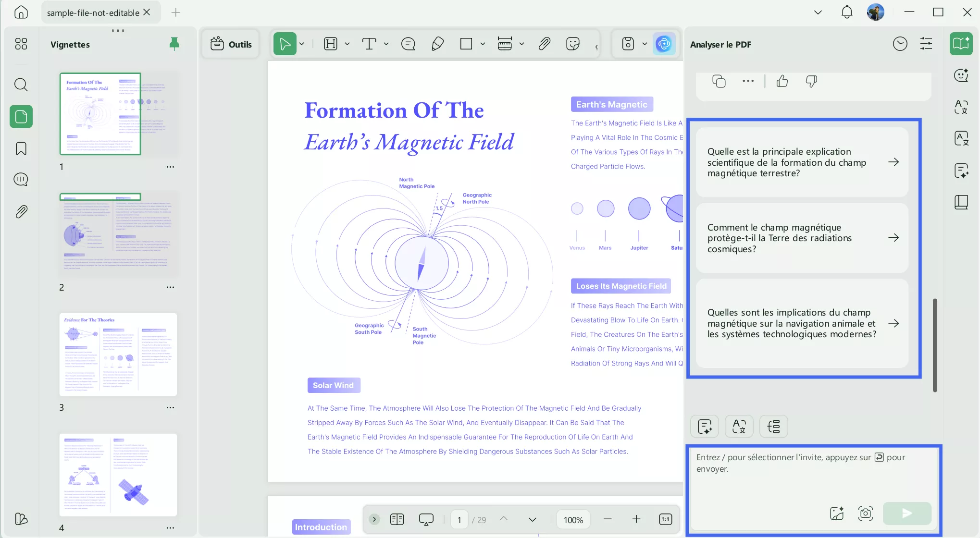Open the bookmarks panel in sidebar
Screen dimensions: 980x538
21,148
